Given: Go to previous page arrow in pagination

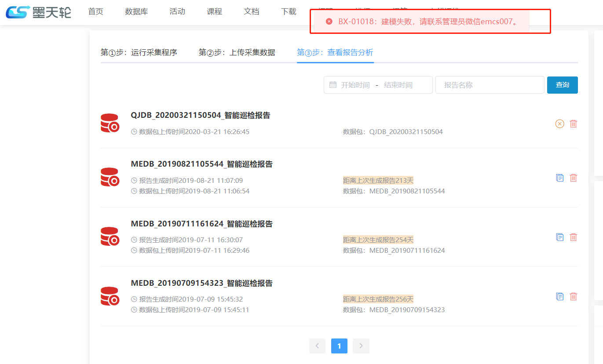Looking at the screenshot, I should pyautogui.click(x=317, y=346).
